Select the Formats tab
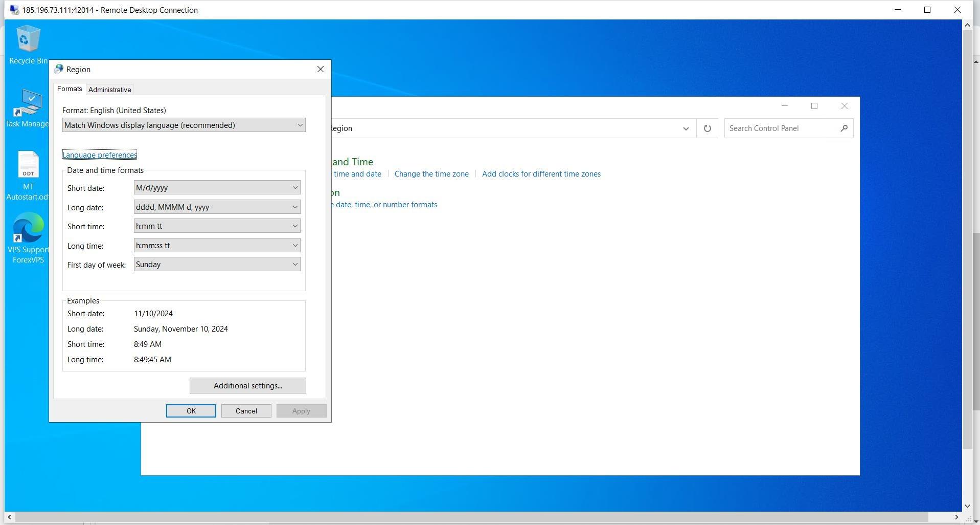The image size is (980, 525). [x=70, y=89]
